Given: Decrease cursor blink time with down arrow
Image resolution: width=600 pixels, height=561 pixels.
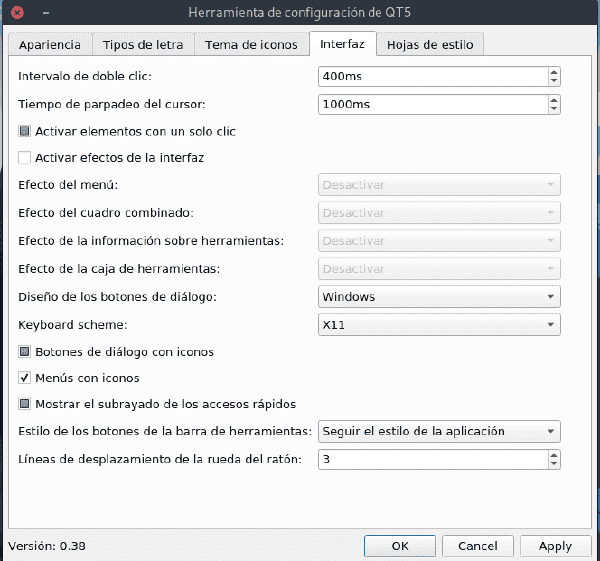Looking at the screenshot, I should click(x=554, y=109).
